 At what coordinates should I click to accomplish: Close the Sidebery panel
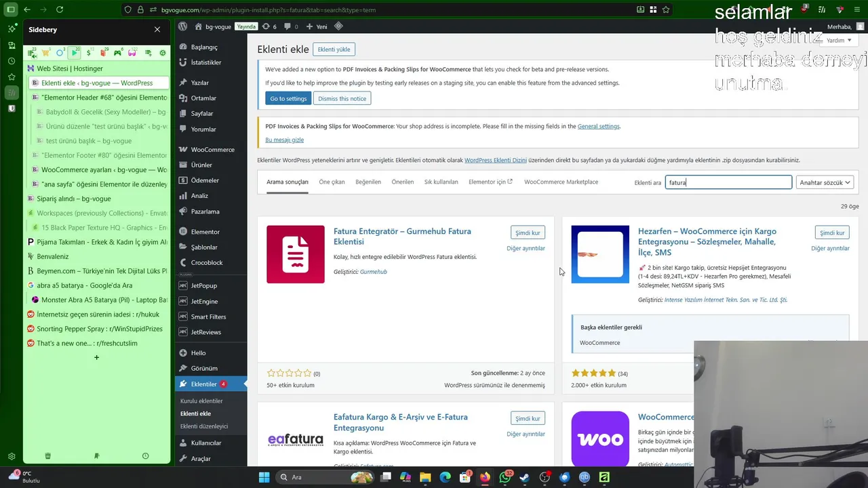[x=157, y=30]
